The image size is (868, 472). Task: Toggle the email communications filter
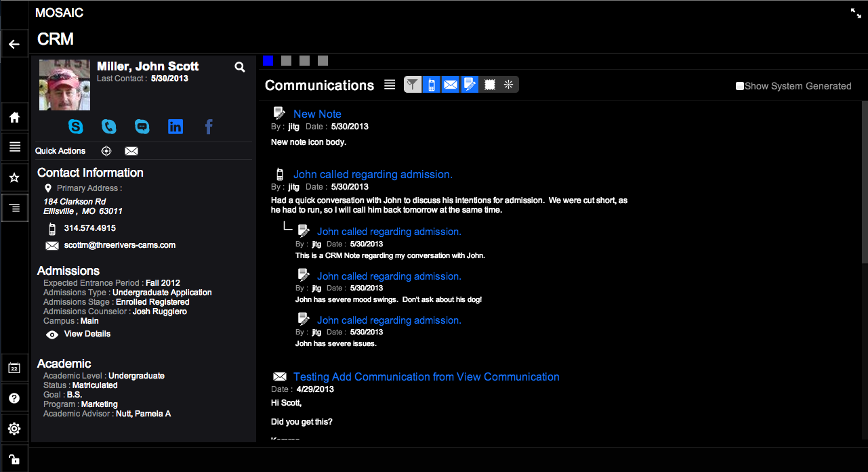(450, 85)
